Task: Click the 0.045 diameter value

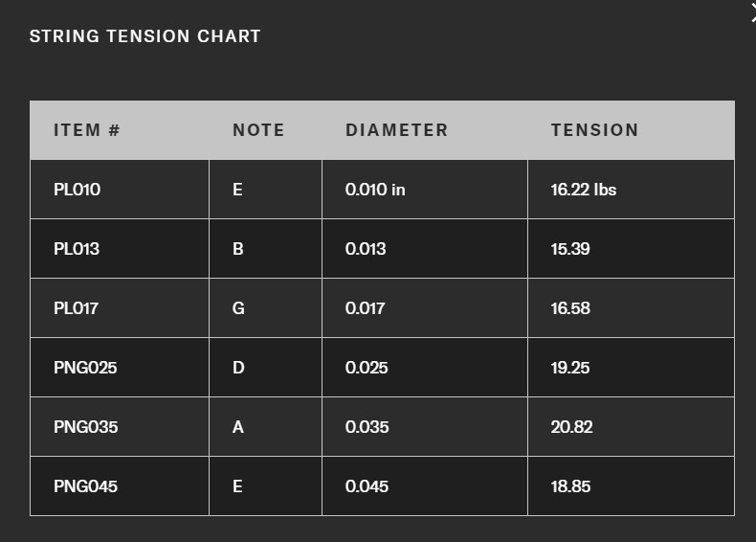Action: pos(367,486)
